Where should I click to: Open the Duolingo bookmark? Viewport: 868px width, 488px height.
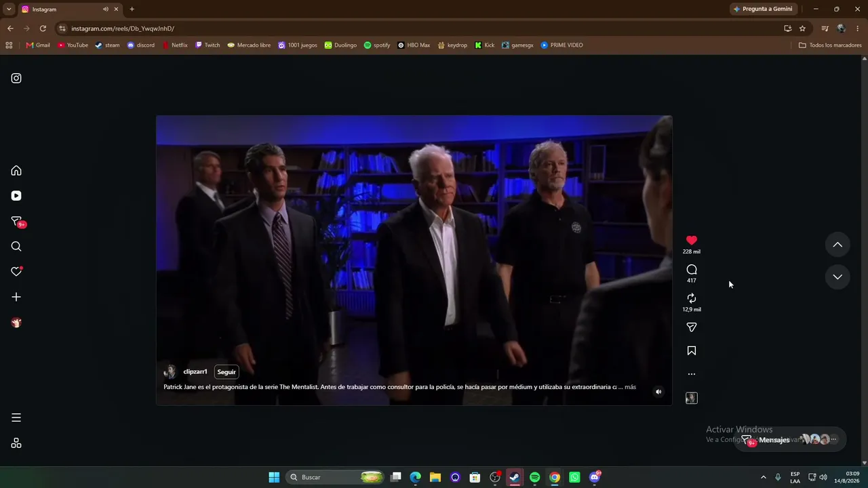click(x=340, y=45)
